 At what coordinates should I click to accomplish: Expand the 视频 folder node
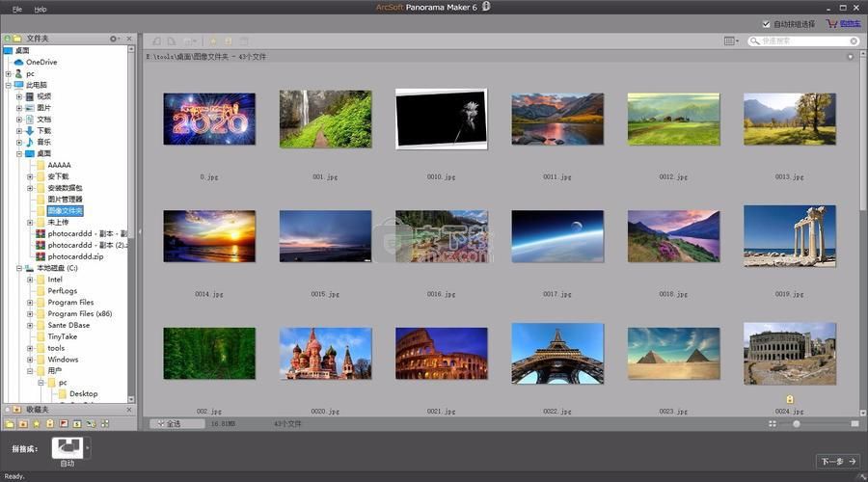click(x=19, y=96)
